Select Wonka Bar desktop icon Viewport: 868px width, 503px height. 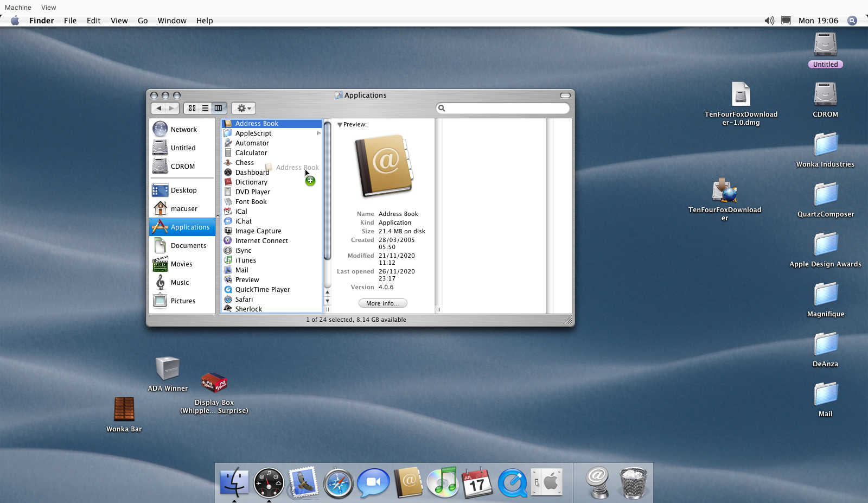tap(124, 410)
